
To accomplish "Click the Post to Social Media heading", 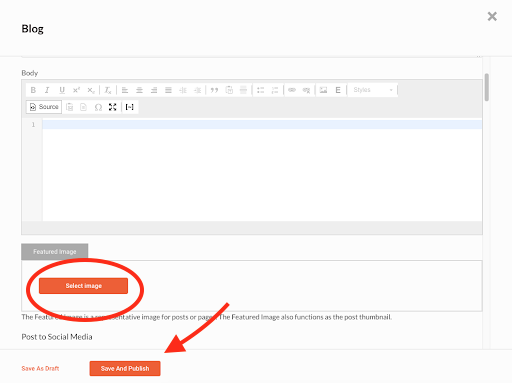I will coord(57,337).
